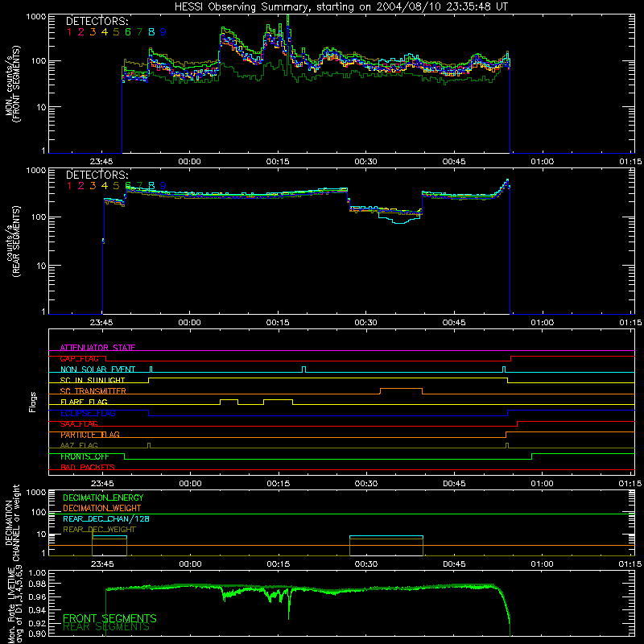Image resolution: width=644 pixels, height=644 pixels.
Task: Click the ATTENUATOR_STATE flag label
Action: (x=97, y=348)
